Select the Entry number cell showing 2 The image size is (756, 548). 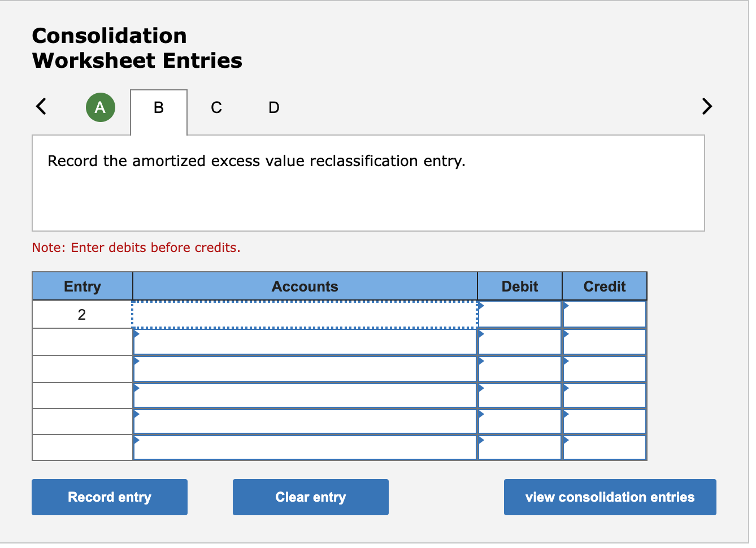coord(82,314)
